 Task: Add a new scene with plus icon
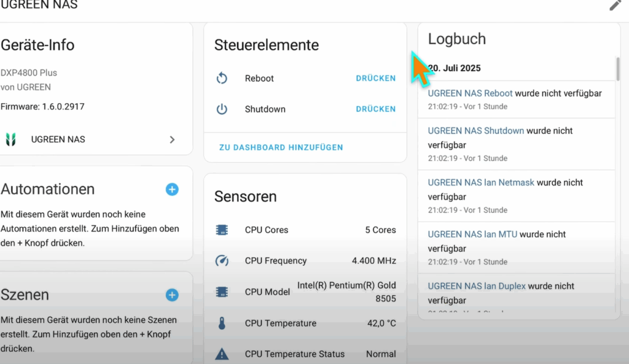[172, 295]
